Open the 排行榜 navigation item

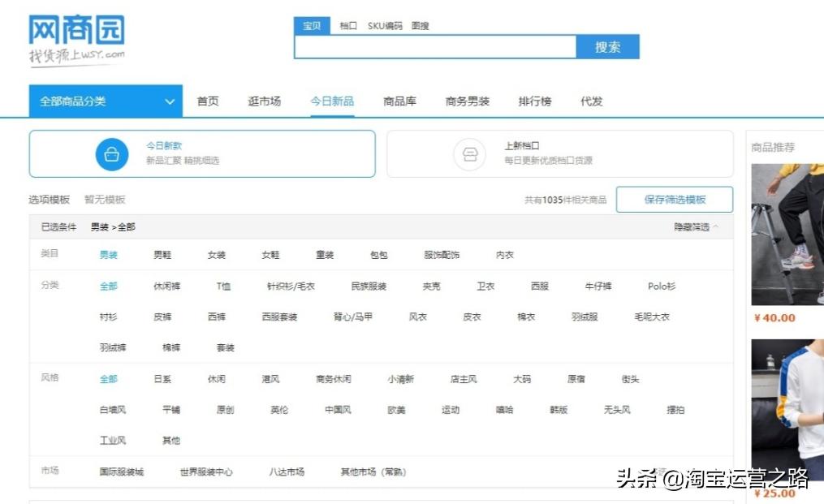[533, 101]
